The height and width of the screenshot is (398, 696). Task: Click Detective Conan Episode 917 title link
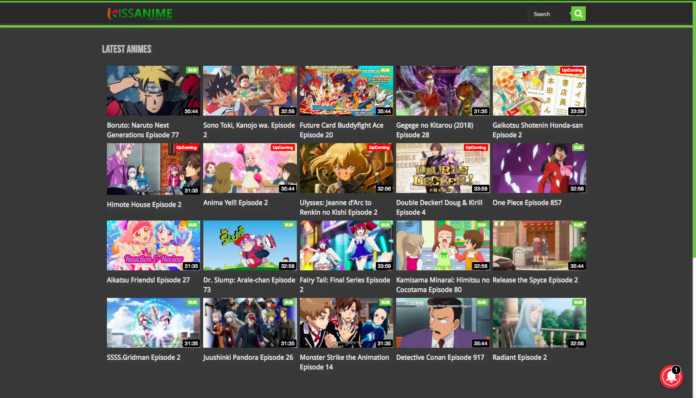pyautogui.click(x=440, y=357)
